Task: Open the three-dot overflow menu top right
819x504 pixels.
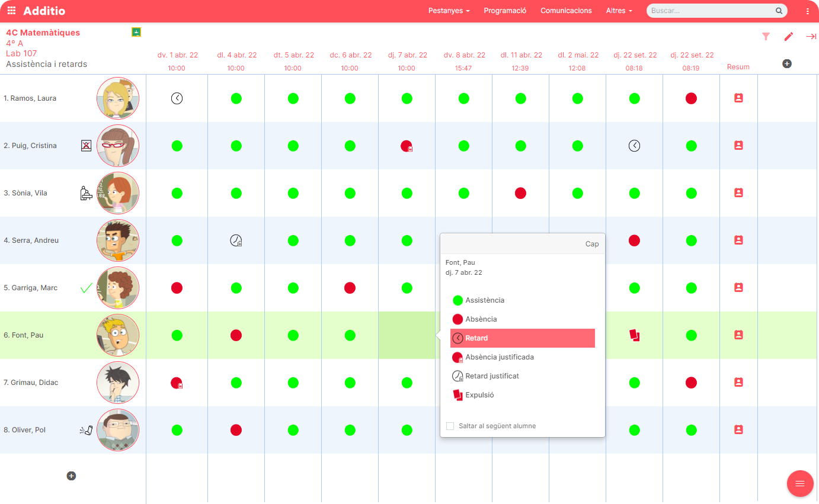Action: click(807, 10)
